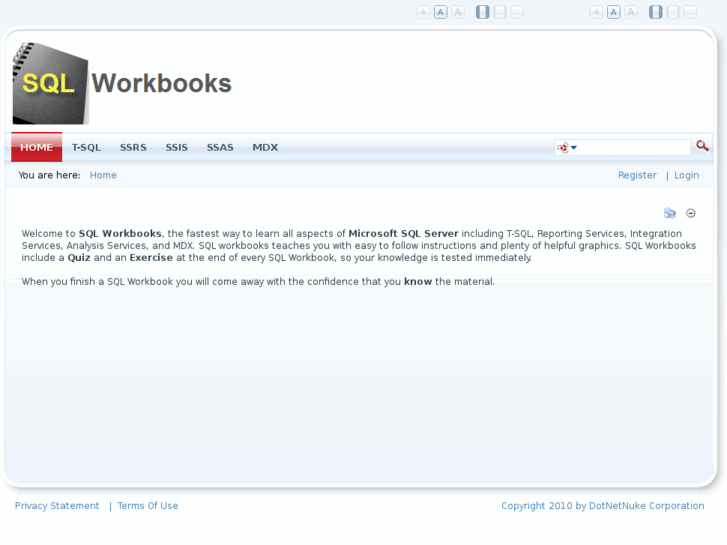The width and height of the screenshot is (727, 545).
Task: Click the bold "Microsoft SQL Server" text
Action: (403, 233)
